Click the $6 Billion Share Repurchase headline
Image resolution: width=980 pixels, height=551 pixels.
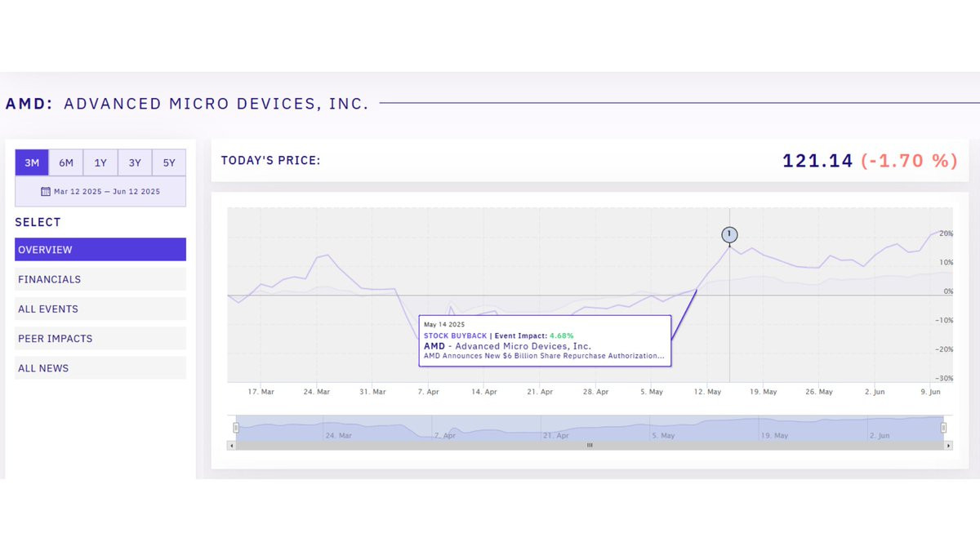point(543,356)
